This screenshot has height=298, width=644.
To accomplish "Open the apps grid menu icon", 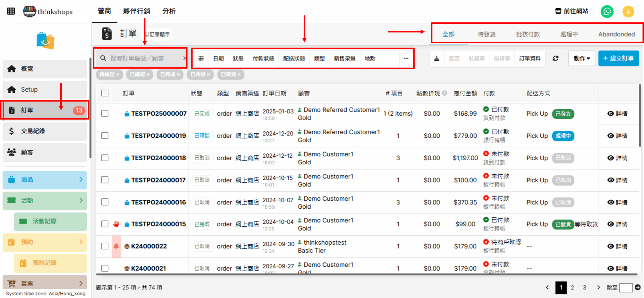I will pyautogui.click(x=11, y=11).
